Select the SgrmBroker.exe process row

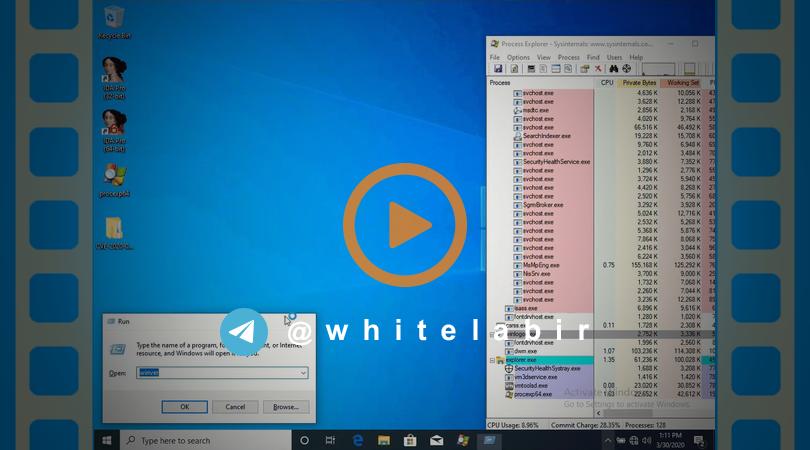click(601, 205)
